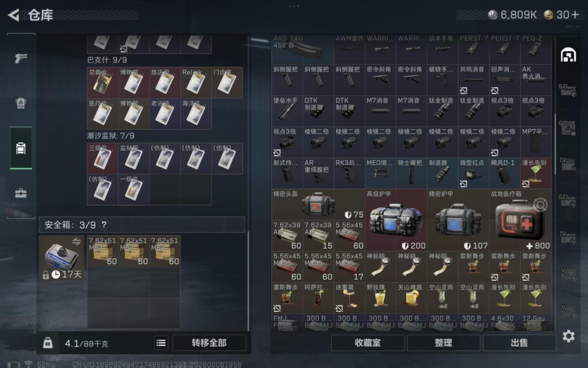Select the key card category tab
The height and width of the screenshot is (368, 588).
click(21, 148)
